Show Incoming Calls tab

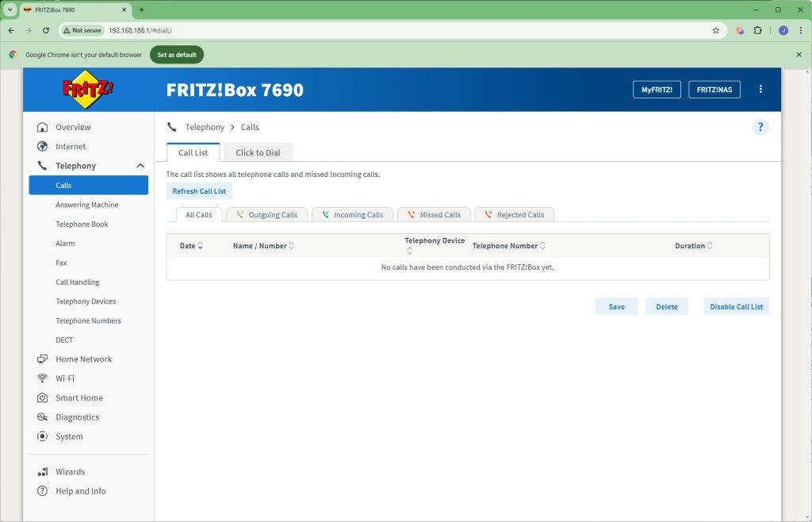[353, 215]
